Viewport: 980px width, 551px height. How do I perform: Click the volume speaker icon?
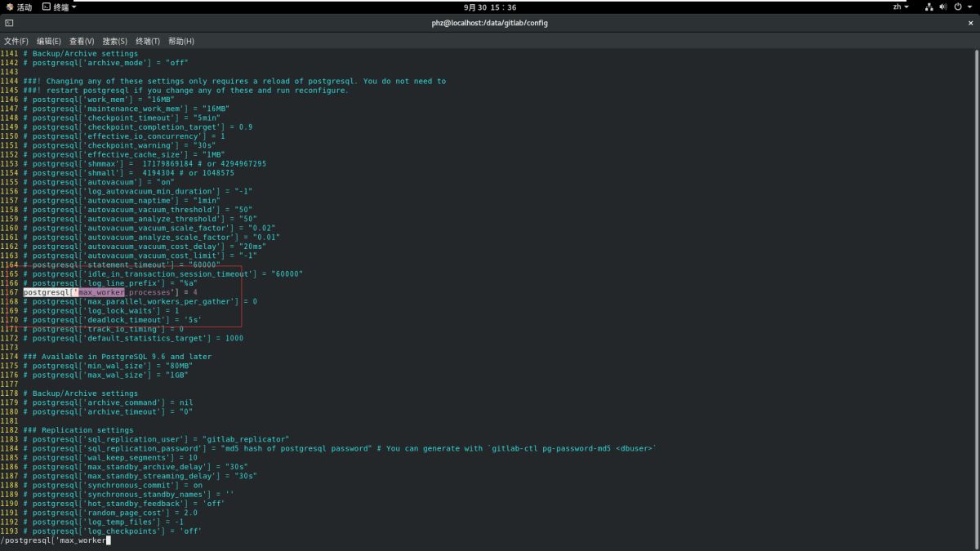[943, 7]
